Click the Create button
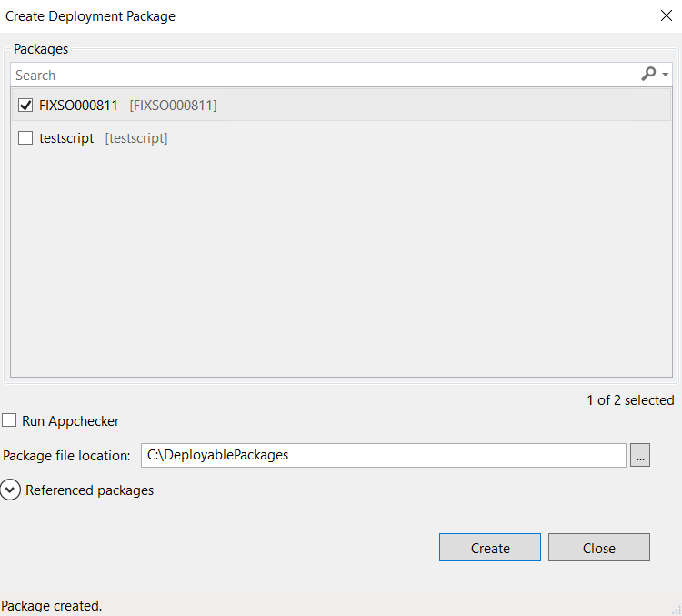Image resolution: width=682 pixels, height=616 pixels. point(490,548)
